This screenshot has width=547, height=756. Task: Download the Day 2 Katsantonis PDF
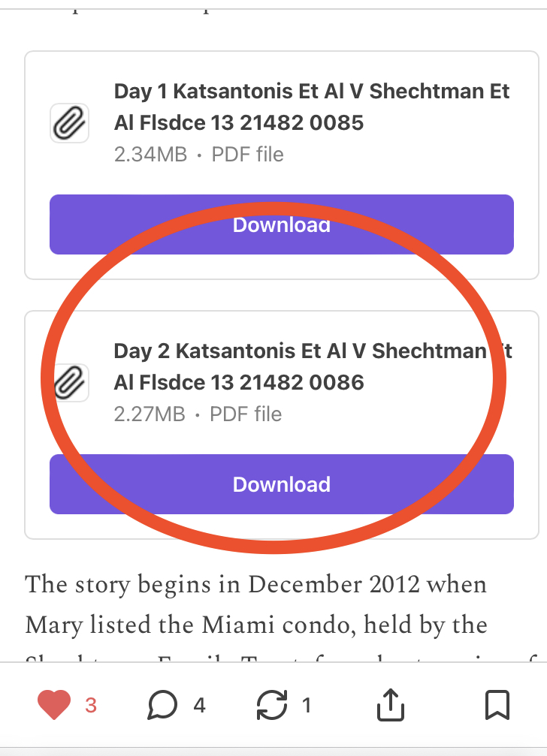coord(282,484)
